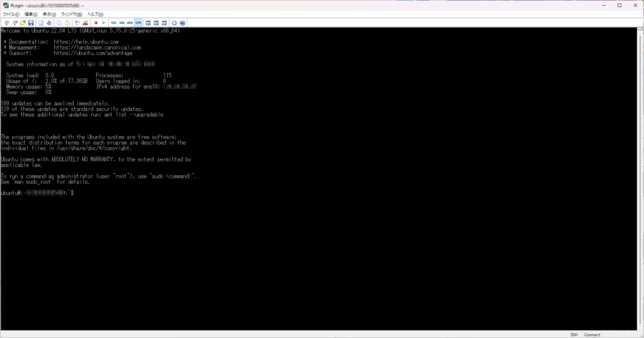Open the 編集(E) menu

pyautogui.click(x=31, y=14)
